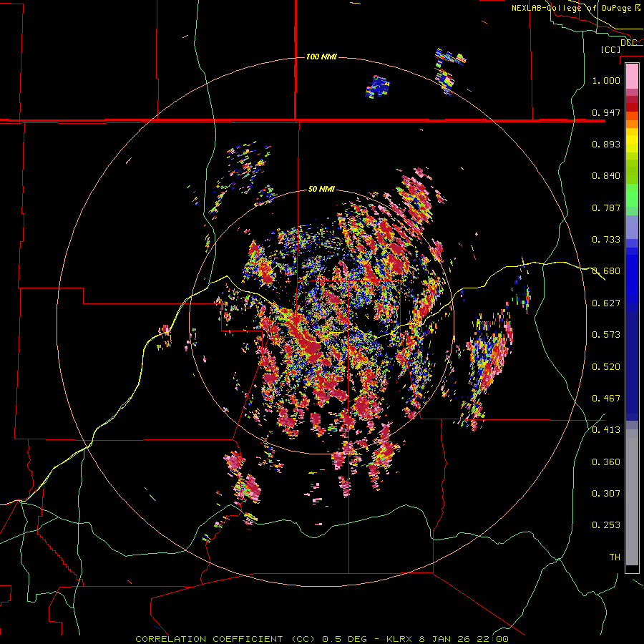
Task: Click the Correlation Coefficient caption at the bottom
Action: click(x=322, y=639)
